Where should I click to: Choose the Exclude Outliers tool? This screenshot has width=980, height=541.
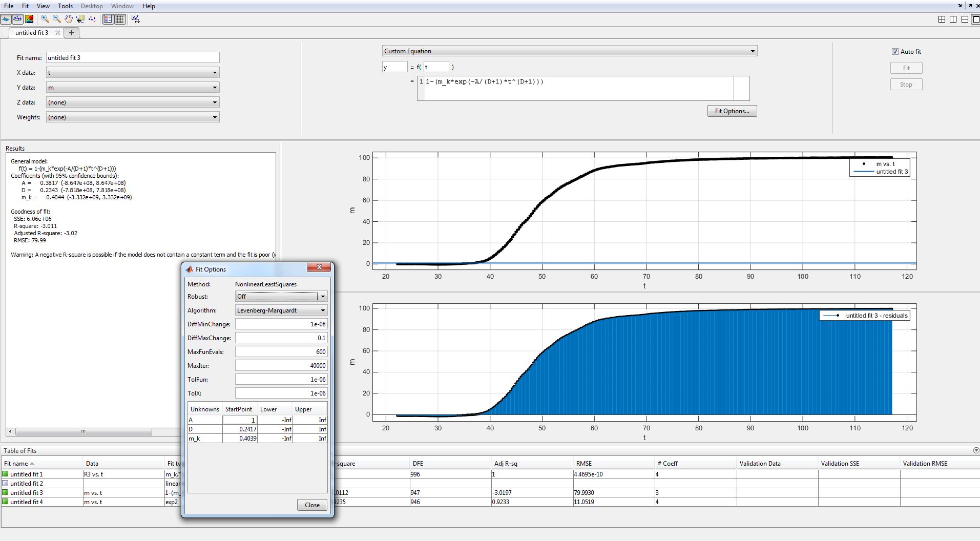[x=92, y=19]
